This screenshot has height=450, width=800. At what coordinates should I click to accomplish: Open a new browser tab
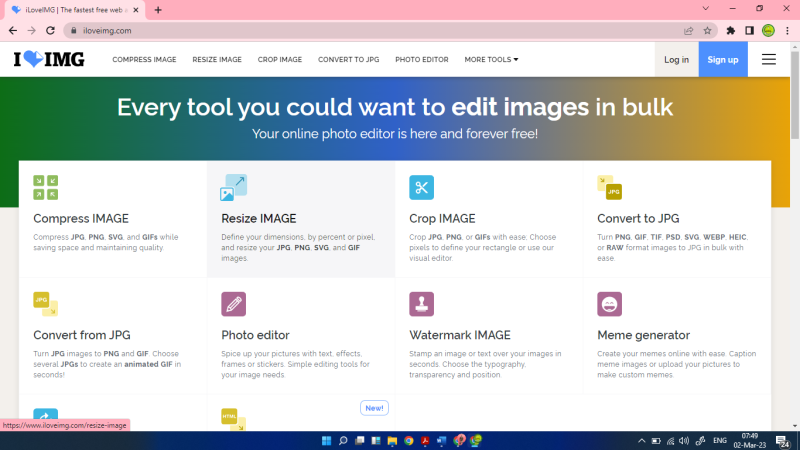coord(158,10)
